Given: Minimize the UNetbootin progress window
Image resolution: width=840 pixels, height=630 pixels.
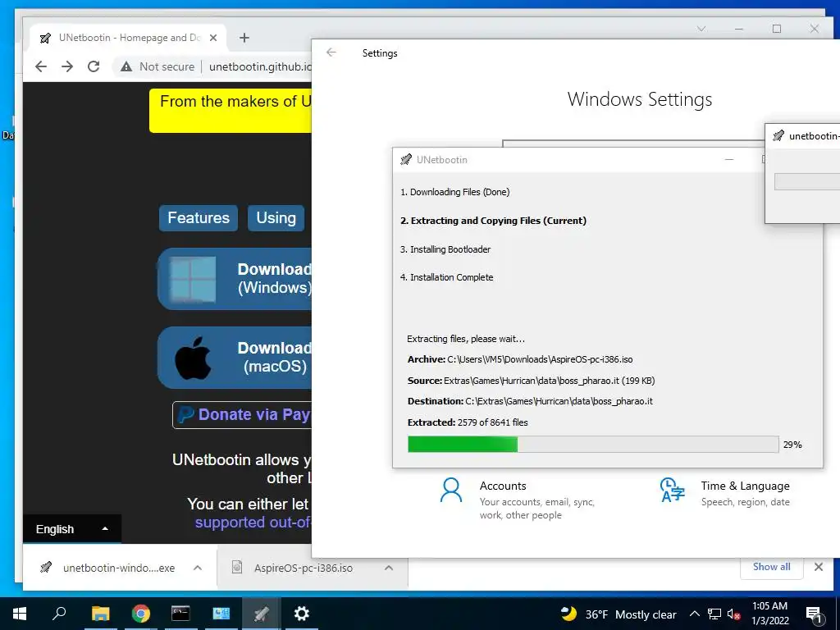Looking at the screenshot, I should pyautogui.click(x=729, y=160).
